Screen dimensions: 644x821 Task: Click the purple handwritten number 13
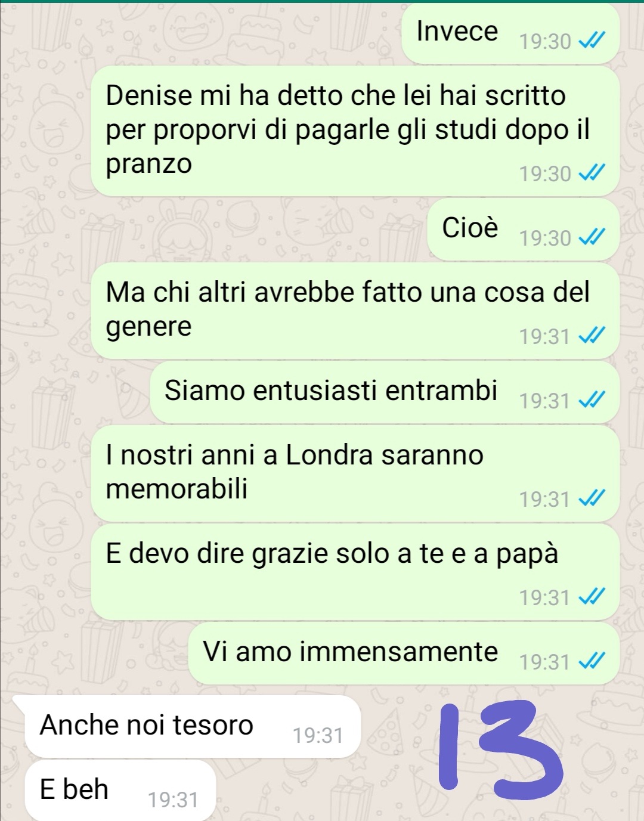point(500,749)
